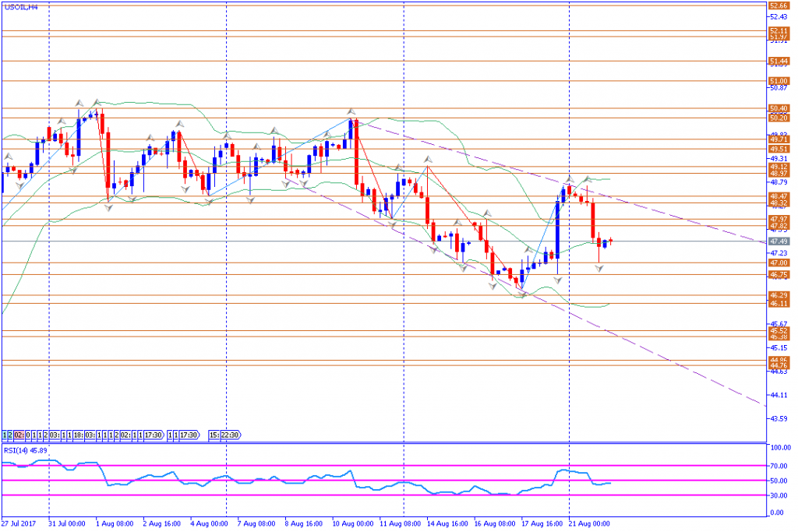Select the RSI 70.00 level label

pos(780,465)
